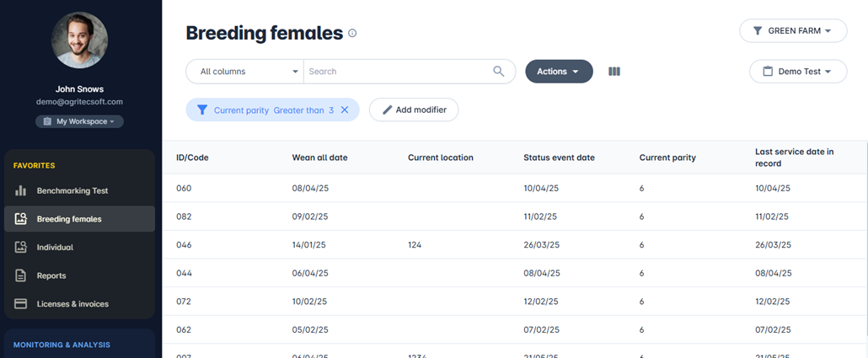This screenshot has height=358, width=868.
Task: Click the funnel icon in parity filter chip
Action: [201, 110]
